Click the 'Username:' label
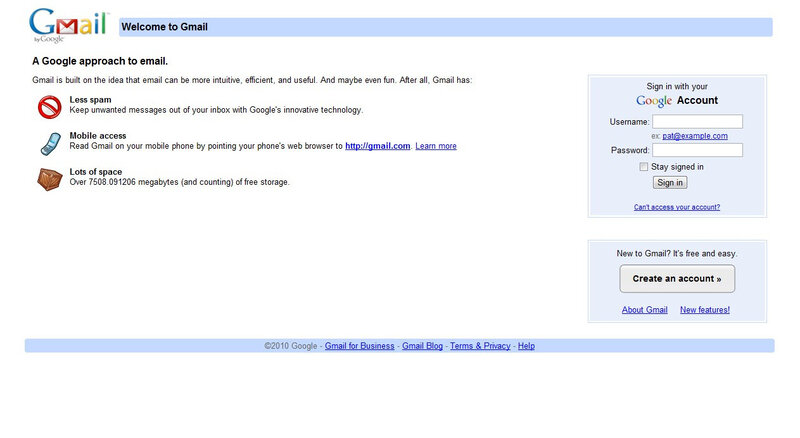This screenshot has height=438, width=800. click(630, 122)
